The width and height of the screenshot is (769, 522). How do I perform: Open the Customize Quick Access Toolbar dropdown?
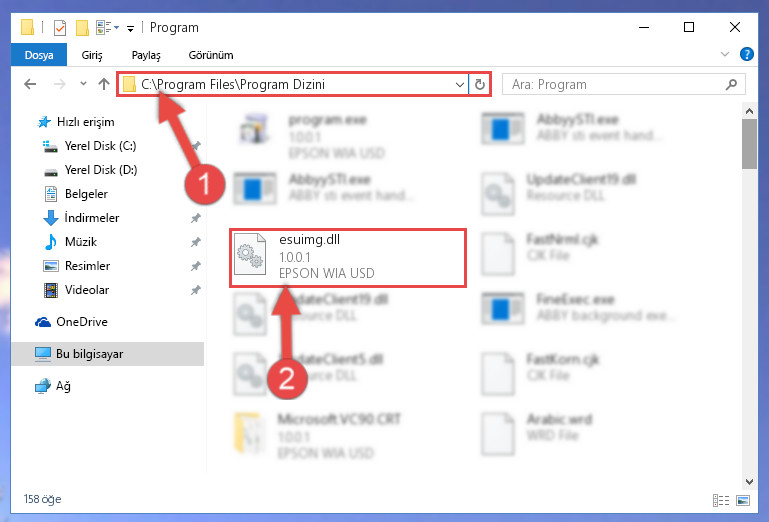click(130, 28)
